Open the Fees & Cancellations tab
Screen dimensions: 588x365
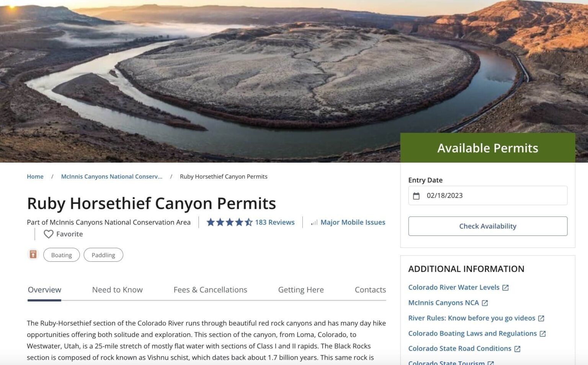pyautogui.click(x=210, y=290)
